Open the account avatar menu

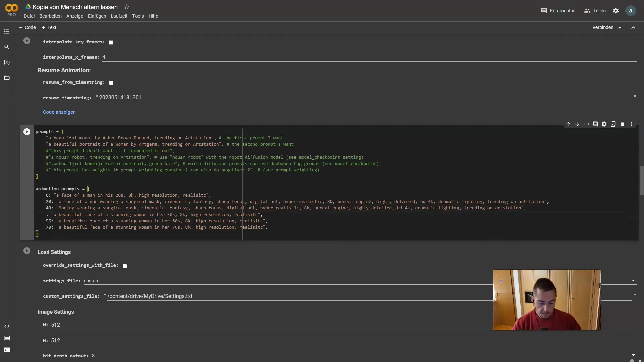click(x=631, y=11)
